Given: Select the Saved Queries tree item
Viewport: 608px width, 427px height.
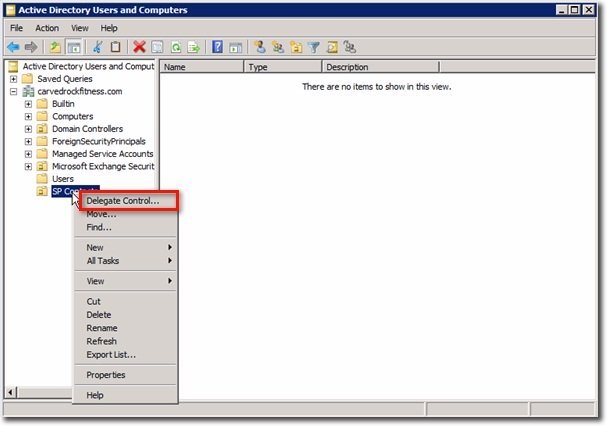Looking at the screenshot, I should (x=65, y=79).
